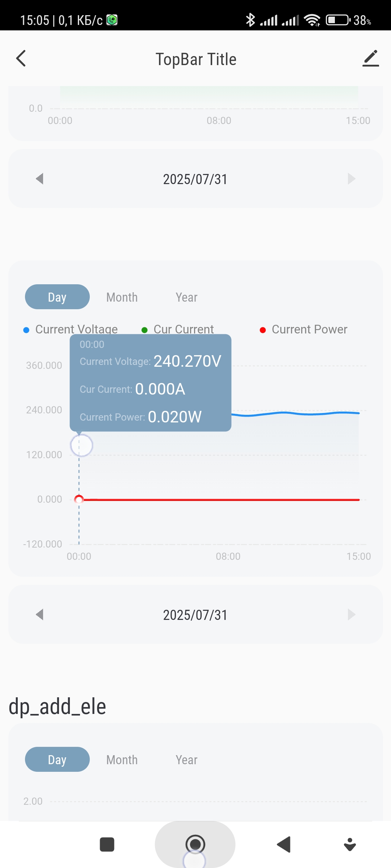
Task: Go to previous day below the voltage chart
Action: (x=39, y=614)
